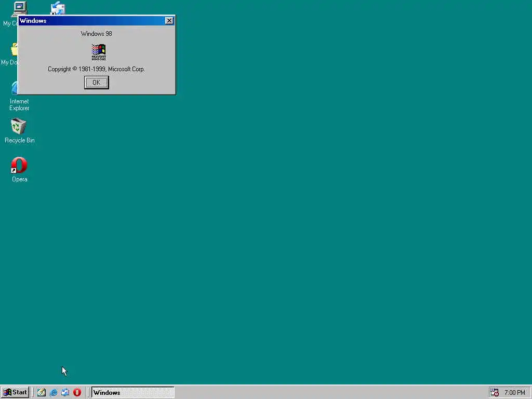The image size is (532, 399).
Task: Launch Internet Explorer from Quick Launch
Action: tap(54, 393)
